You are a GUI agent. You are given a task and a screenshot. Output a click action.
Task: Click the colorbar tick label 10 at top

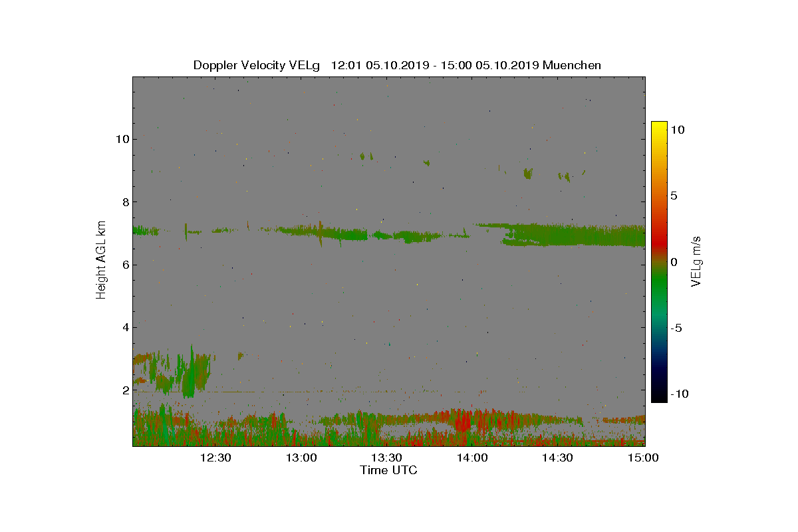click(678, 130)
